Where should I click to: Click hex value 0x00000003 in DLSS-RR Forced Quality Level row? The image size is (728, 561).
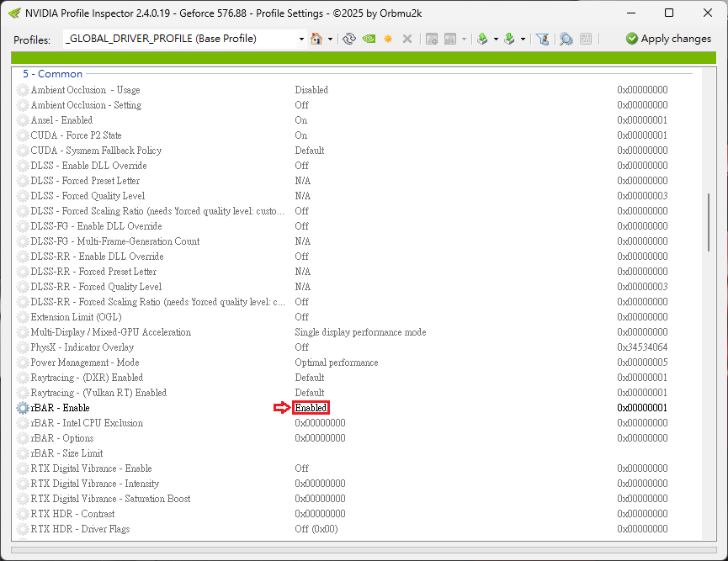[642, 287]
